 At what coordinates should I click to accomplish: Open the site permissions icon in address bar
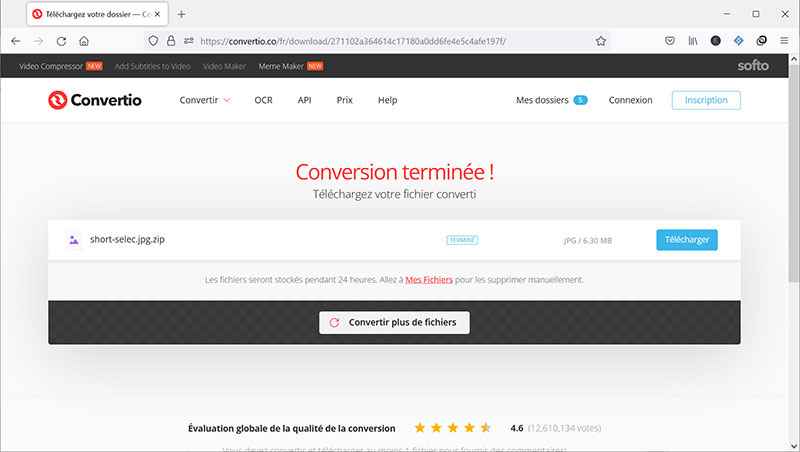(x=189, y=41)
